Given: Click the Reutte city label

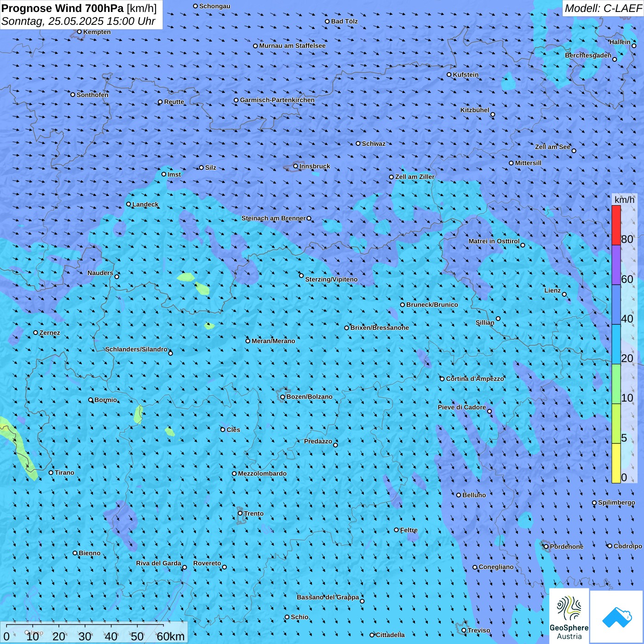Looking at the screenshot, I should 174,102.
